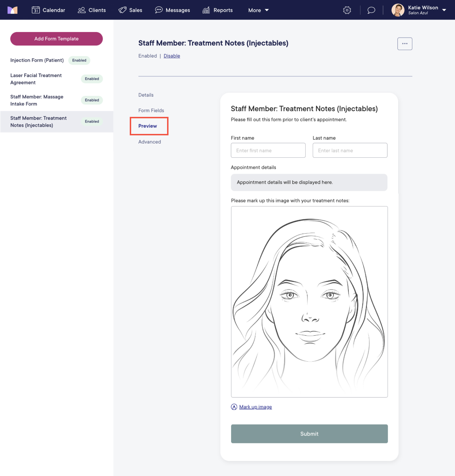Image resolution: width=455 pixels, height=476 pixels.
Task: Expand the More navigation dropdown
Action: [258, 10]
